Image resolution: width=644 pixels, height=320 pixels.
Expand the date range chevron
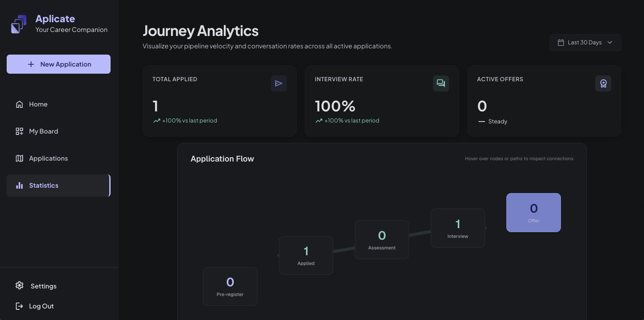point(610,43)
